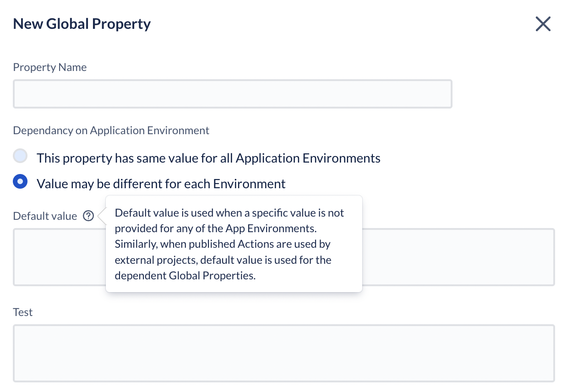Click the tooltip text about published Actions
Image resolution: width=567 pixels, height=392 pixels.
click(223, 244)
